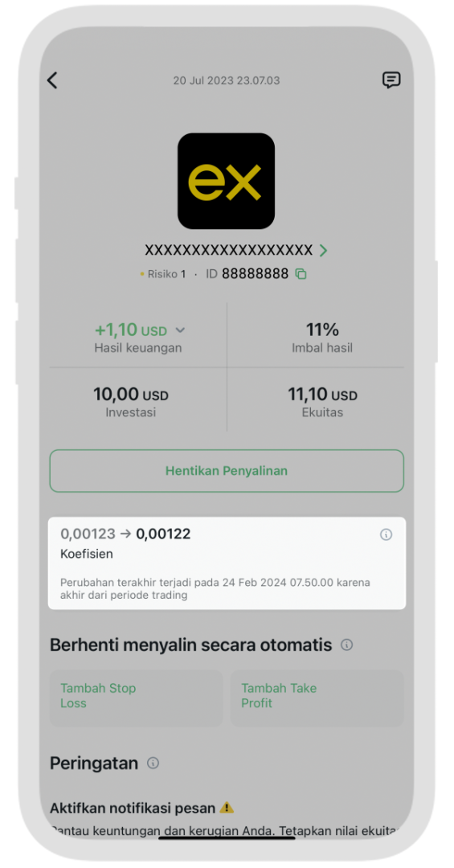This screenshot has width=454, height=868.
Task: Tap the Imbal hasil 11% value
Action: click(322, 330)
